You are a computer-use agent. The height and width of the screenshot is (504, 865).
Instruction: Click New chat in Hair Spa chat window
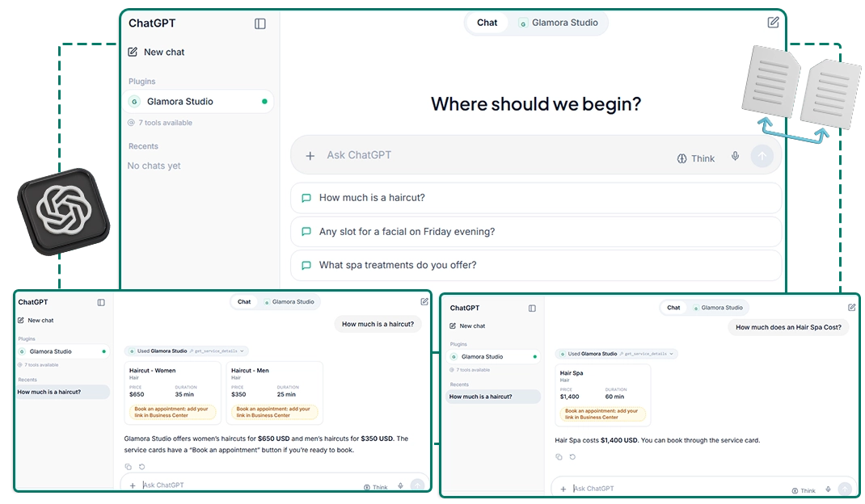tap(467, 325)
